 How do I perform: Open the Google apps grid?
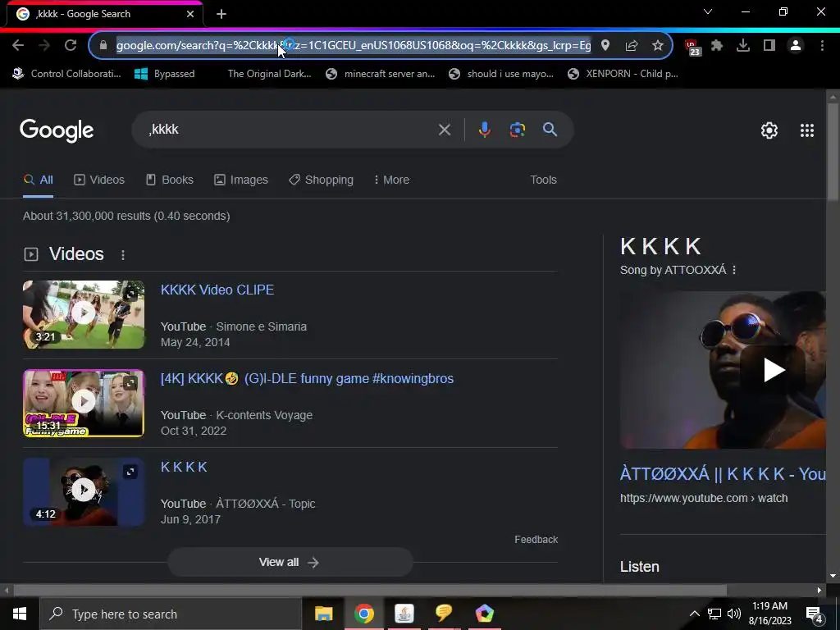coord(807,130)
